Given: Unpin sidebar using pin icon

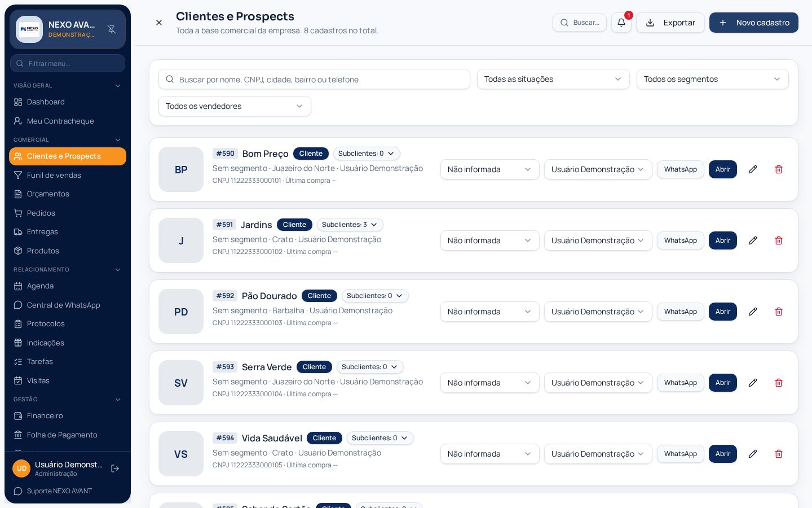Looking at the screenshot, I should point(112,29).
